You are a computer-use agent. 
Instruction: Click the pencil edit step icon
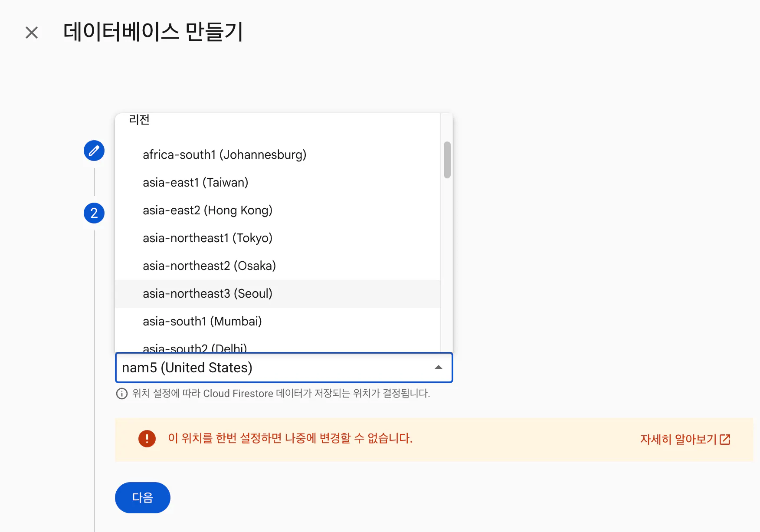pos(94,151)
